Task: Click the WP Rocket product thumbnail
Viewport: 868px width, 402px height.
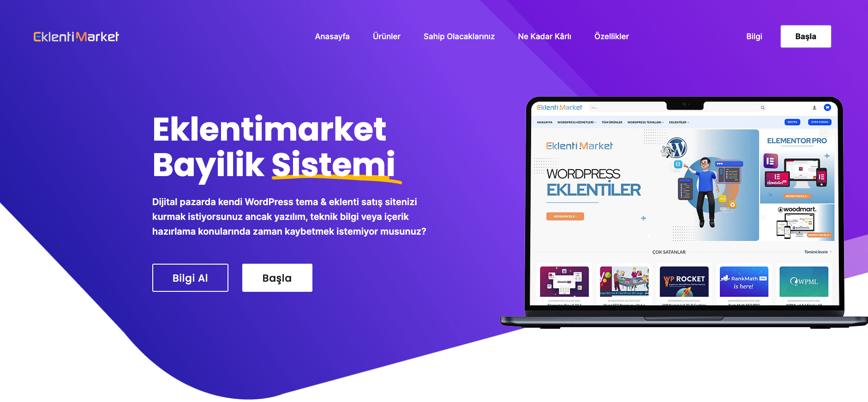Action: point(684,282)
